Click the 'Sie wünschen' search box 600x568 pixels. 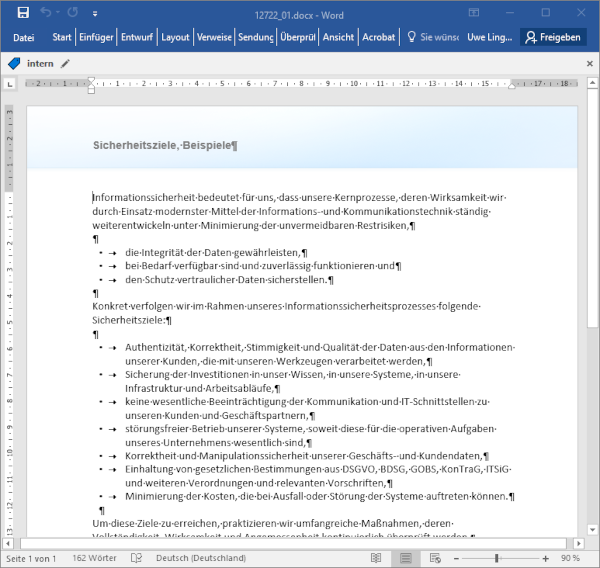[432, 37]
